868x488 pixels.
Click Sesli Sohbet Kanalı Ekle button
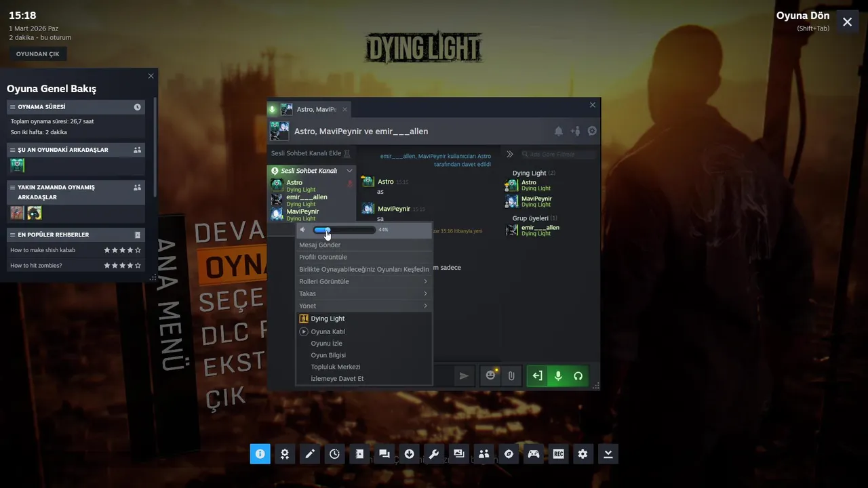pyautogui.click(x=311, y=153)
